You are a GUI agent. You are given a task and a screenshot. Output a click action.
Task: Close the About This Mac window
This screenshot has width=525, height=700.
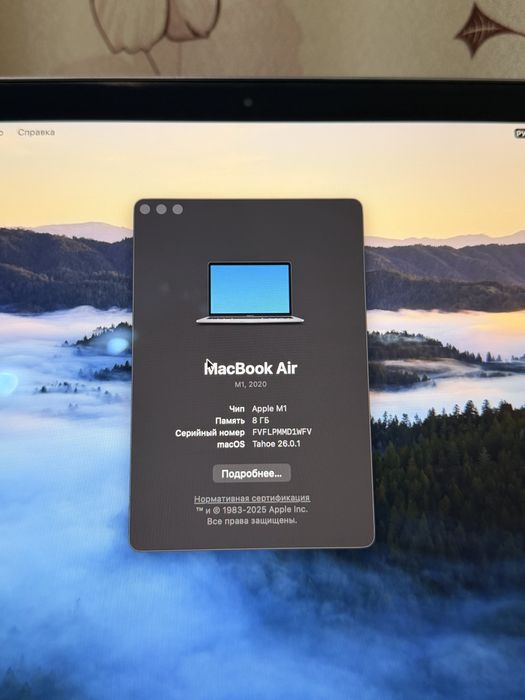pyautogui.click(x=145, y=209)
